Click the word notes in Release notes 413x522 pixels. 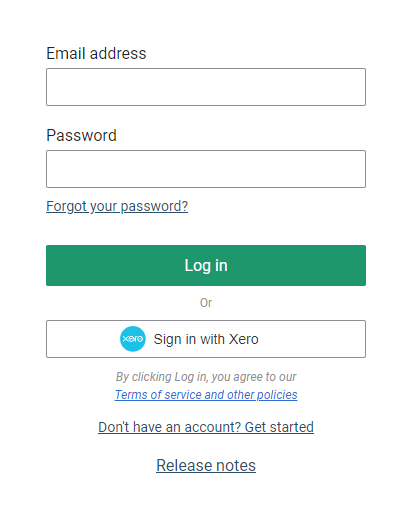click(x=236, y=465)
